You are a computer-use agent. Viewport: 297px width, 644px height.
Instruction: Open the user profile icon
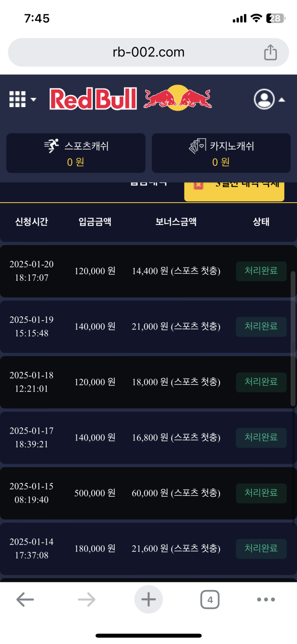264,99
